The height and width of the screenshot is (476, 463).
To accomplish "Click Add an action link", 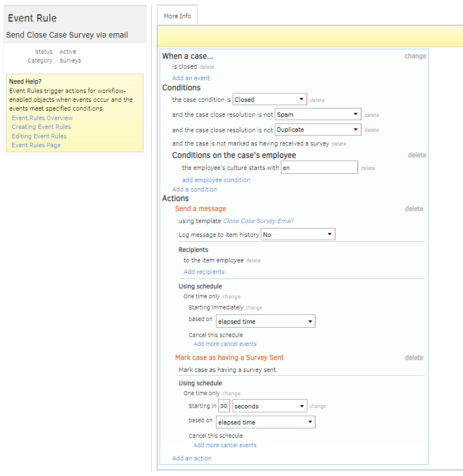I will (x=192, y=458).
